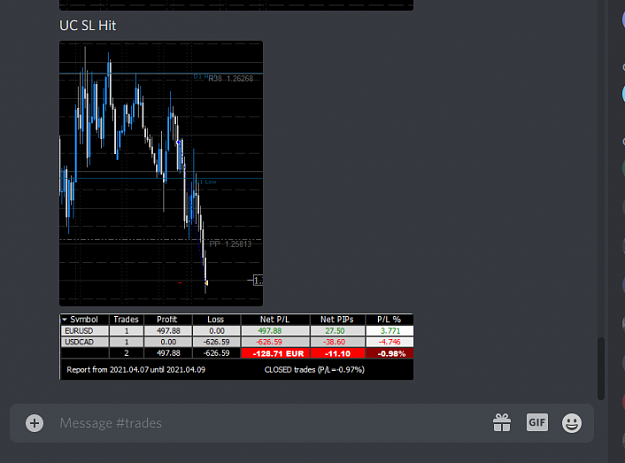The width and height of the screenshot is (625, 463).
Task: Click the 3.771 P/L percent value
Action: tap(390, 331)
